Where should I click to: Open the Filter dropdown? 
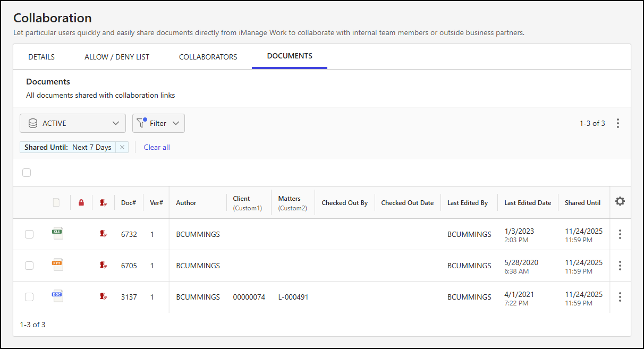pyautogui.click(x=158, y=123)
